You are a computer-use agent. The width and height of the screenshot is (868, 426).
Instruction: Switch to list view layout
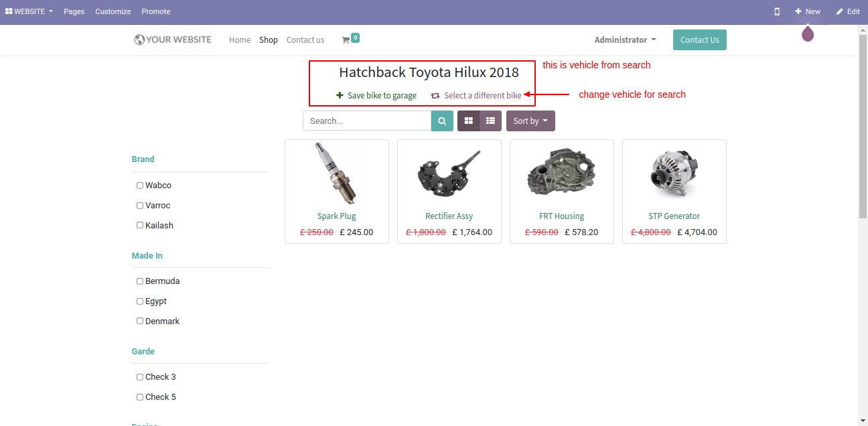tap(490, 121)
